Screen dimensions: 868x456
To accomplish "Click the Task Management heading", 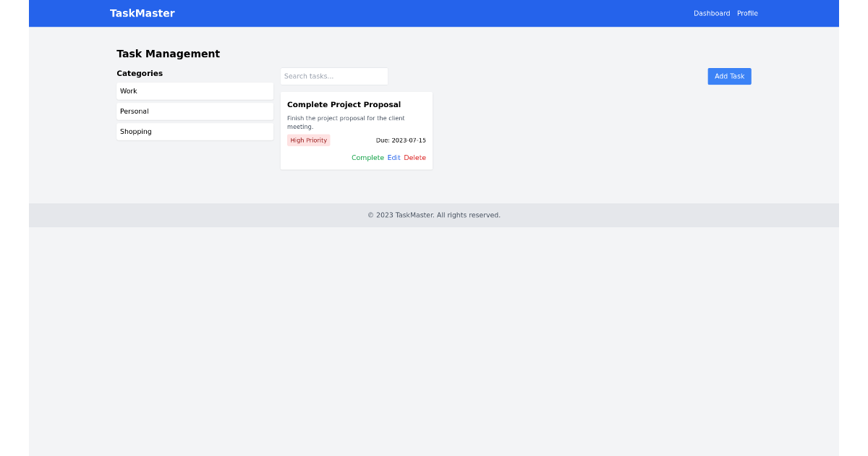I will point(168,54).
